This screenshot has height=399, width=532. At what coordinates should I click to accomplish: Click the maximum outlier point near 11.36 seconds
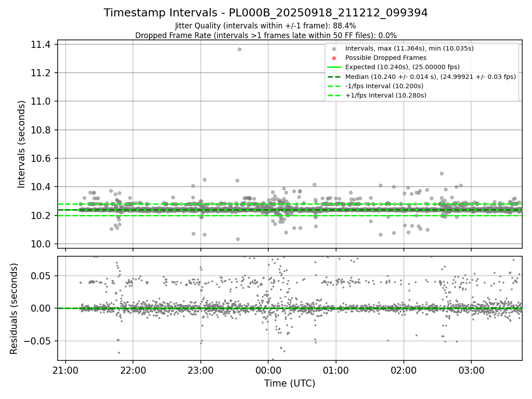tap(239, 49)
